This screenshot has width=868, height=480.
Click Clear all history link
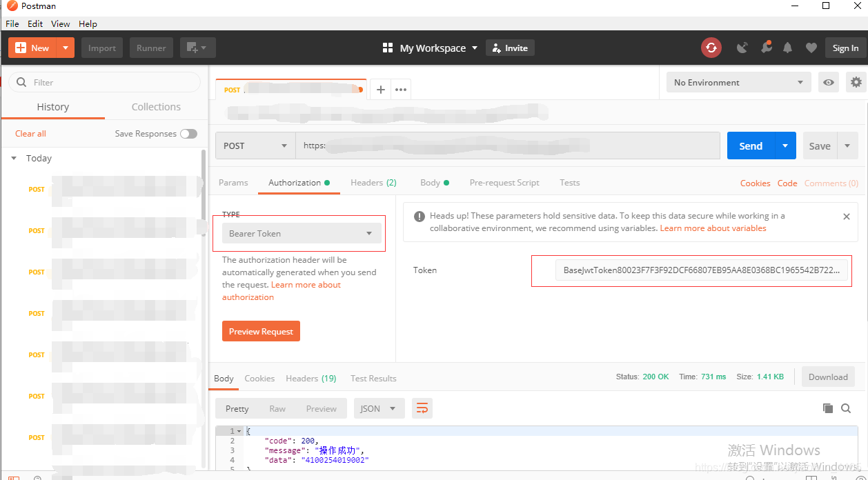pyautogui.click(x=30, y=133)
